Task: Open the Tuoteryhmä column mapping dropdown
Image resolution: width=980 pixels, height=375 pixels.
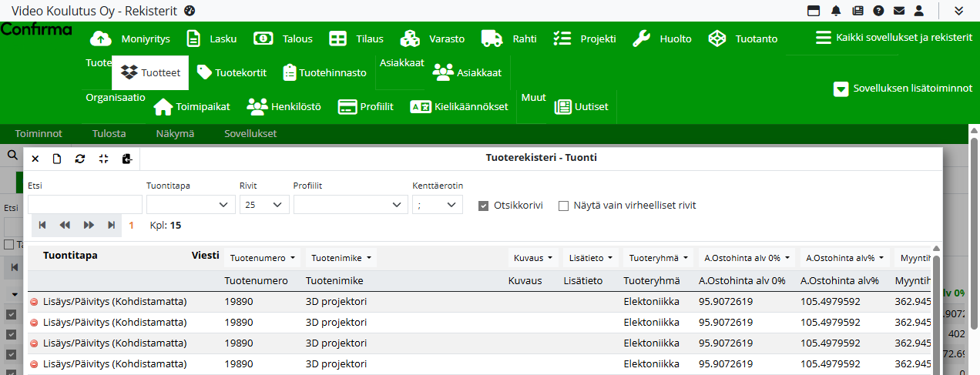Action: tap(659, 258)
